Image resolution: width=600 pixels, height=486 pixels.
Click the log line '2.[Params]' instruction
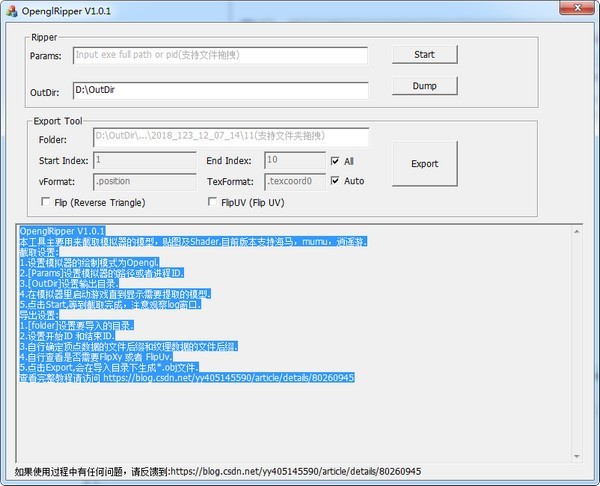click(x=101, y=273)
